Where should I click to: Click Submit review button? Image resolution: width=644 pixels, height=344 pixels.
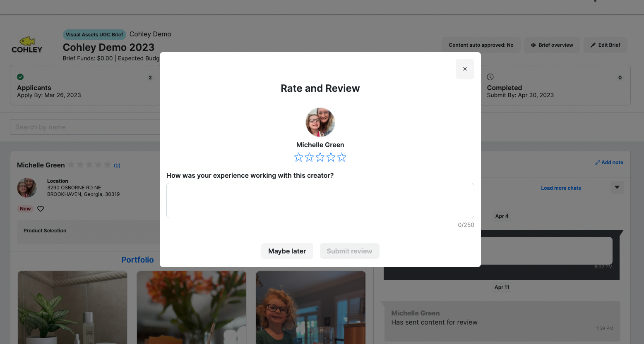coord(350,251)
